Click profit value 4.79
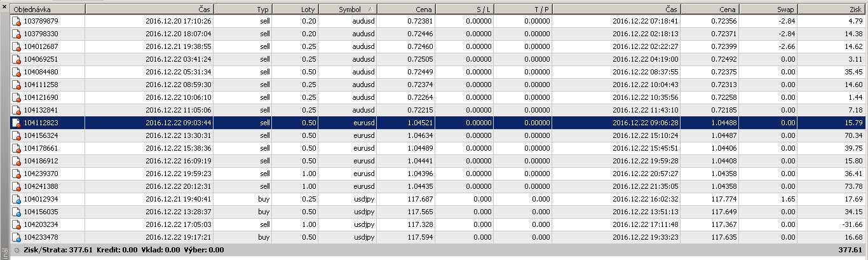This screenshot has width=868, height=260. (x=855, y=21)
